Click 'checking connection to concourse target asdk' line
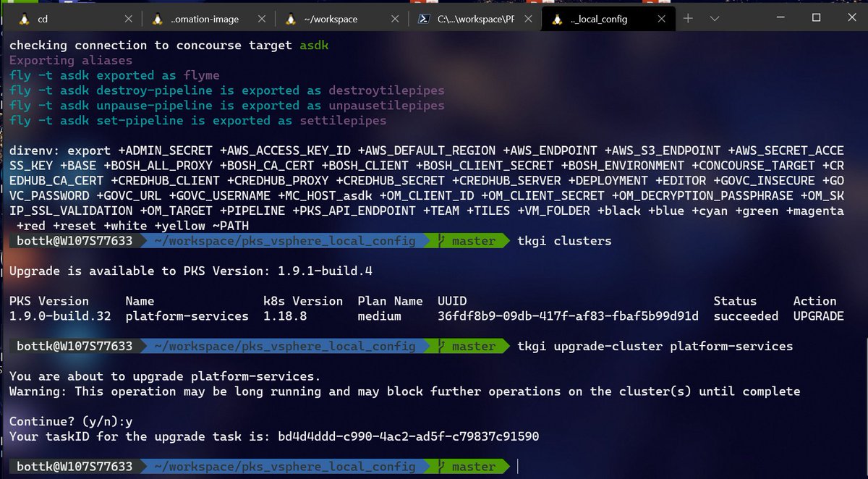 tap(169, 45)
